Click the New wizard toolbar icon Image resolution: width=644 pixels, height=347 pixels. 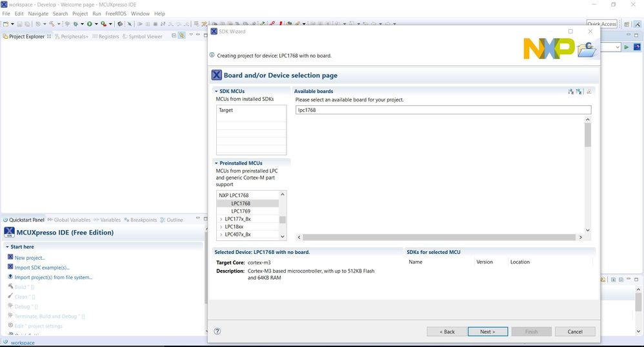[x=6, y=24]
